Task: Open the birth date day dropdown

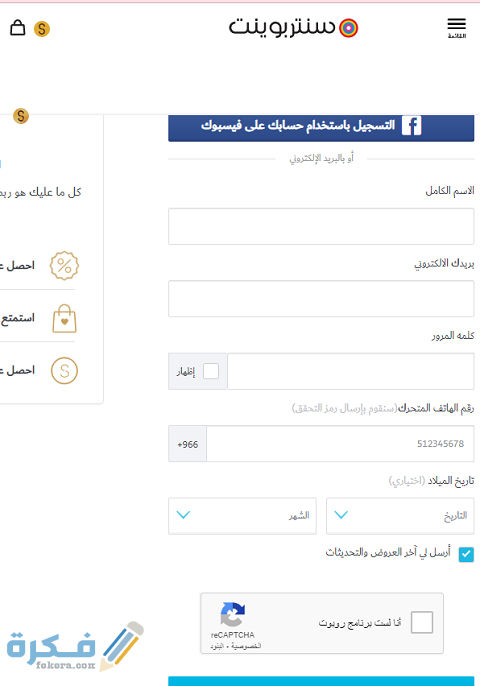Action: click(x=400, y=516)
